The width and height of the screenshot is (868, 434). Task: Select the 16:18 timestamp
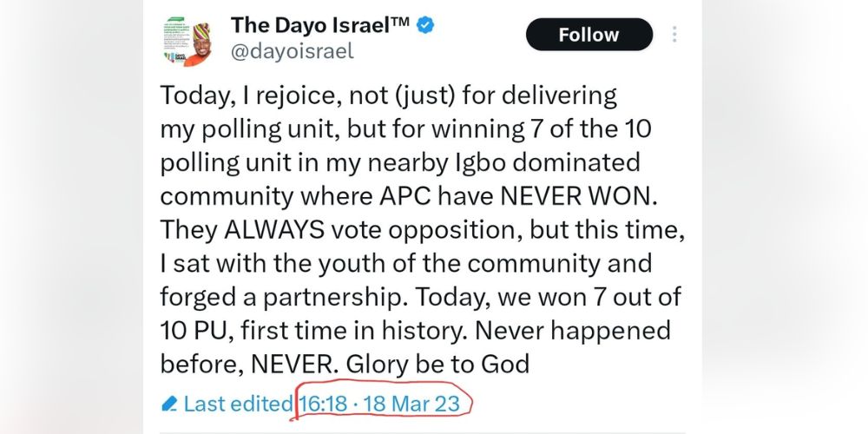point(323,404)
